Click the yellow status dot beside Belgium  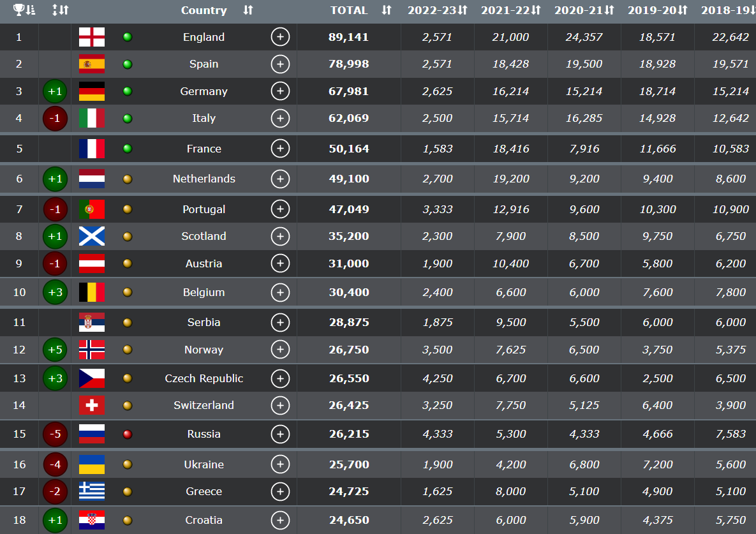tap(128, 292)
